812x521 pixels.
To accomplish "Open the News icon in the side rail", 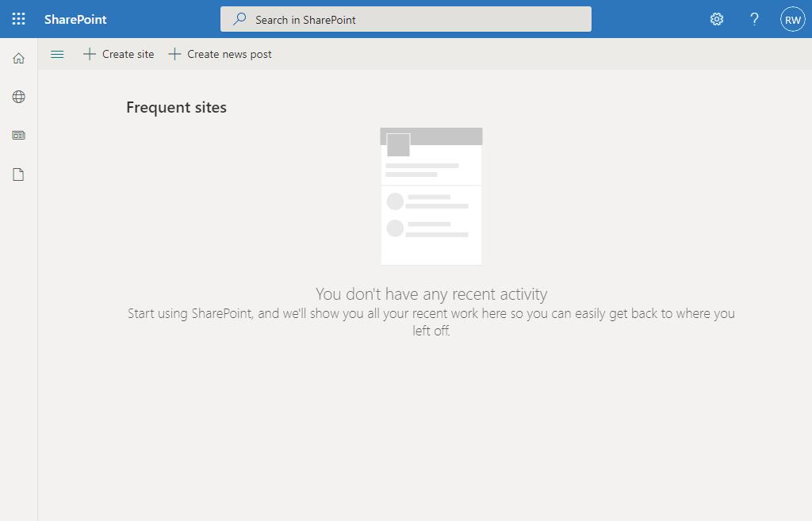I will [19, 135].
